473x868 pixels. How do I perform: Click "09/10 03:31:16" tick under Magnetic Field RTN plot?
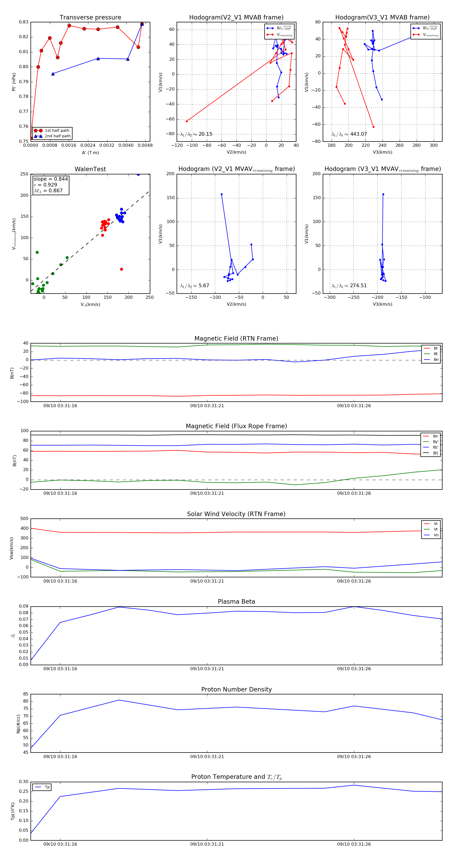point(60,406)
